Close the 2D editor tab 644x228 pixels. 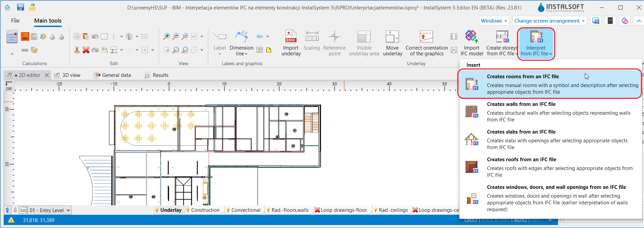click(47, 75)
